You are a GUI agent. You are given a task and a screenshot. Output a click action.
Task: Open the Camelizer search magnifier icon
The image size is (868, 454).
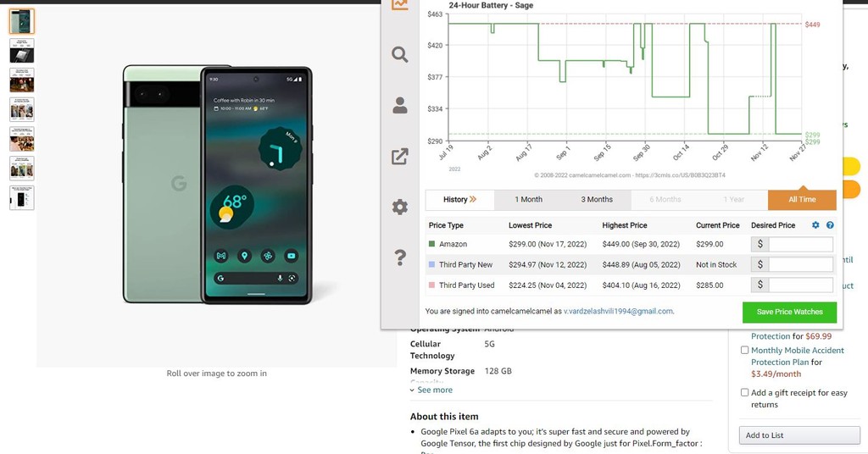click(400, 54)
